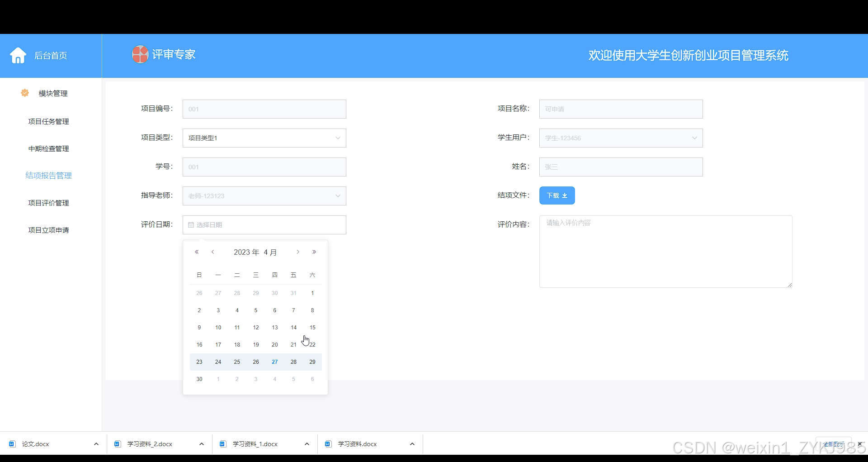Image resolution: width=868 pixels, height=462 pixels.
Task: Select April 13 in calendar
Action: click(x=275, y=328)
